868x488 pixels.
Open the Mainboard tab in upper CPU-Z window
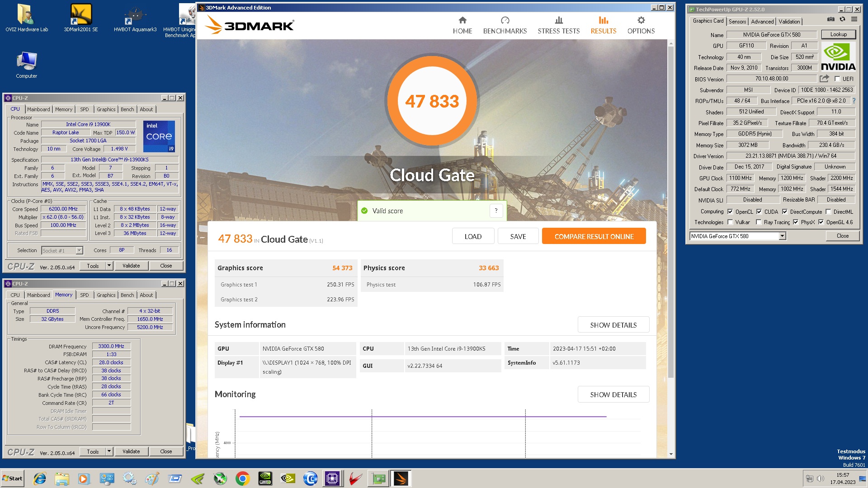point(38,109)
